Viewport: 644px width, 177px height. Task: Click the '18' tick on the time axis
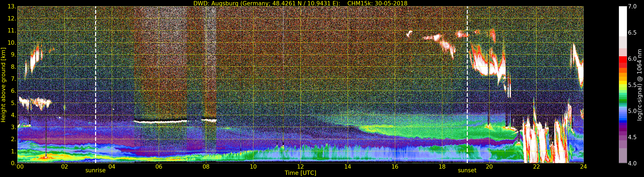[x=442, y=167]
